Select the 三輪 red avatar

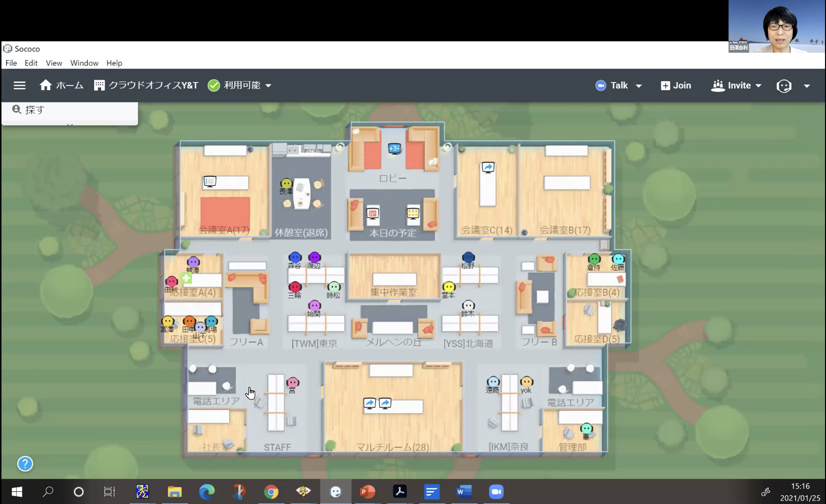pos(295,287)
